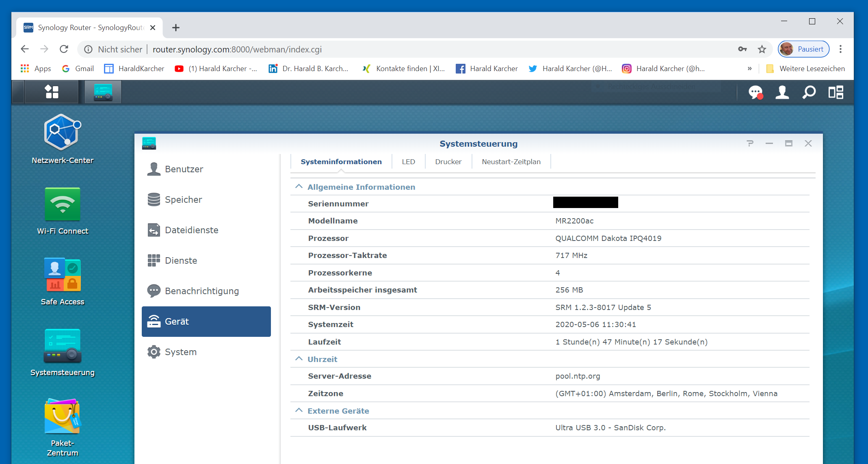Collapse the Allgemeine Informationen section

tap(299, 187)
